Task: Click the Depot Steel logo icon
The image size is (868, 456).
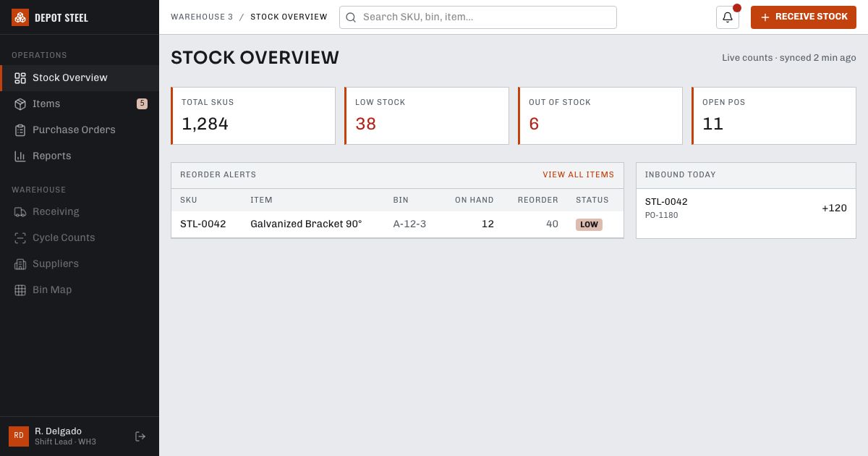Action: coord(20,17)
